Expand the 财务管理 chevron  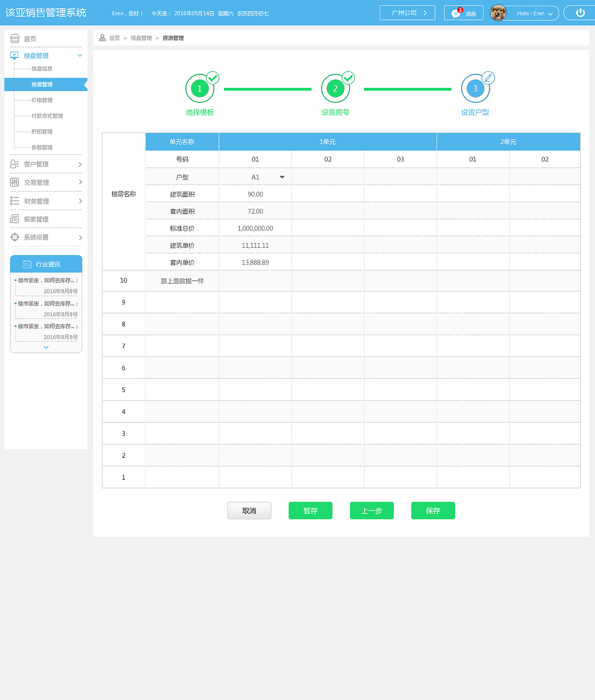(80, 201)
